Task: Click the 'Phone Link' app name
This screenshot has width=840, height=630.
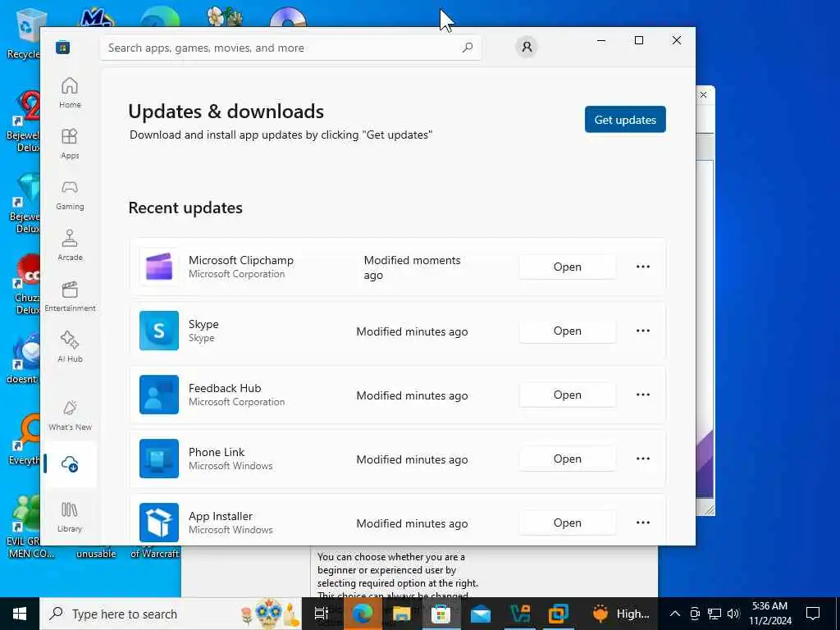Action: tap(217, 452)
